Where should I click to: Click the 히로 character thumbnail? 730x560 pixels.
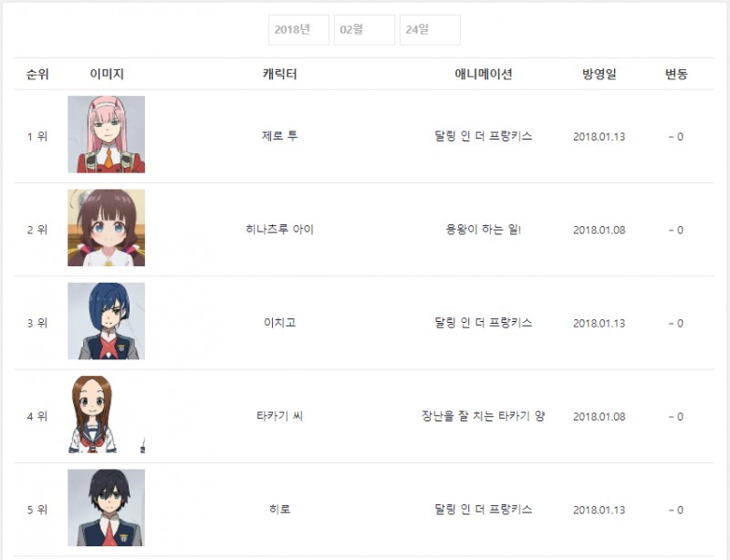tap(106, 507)
